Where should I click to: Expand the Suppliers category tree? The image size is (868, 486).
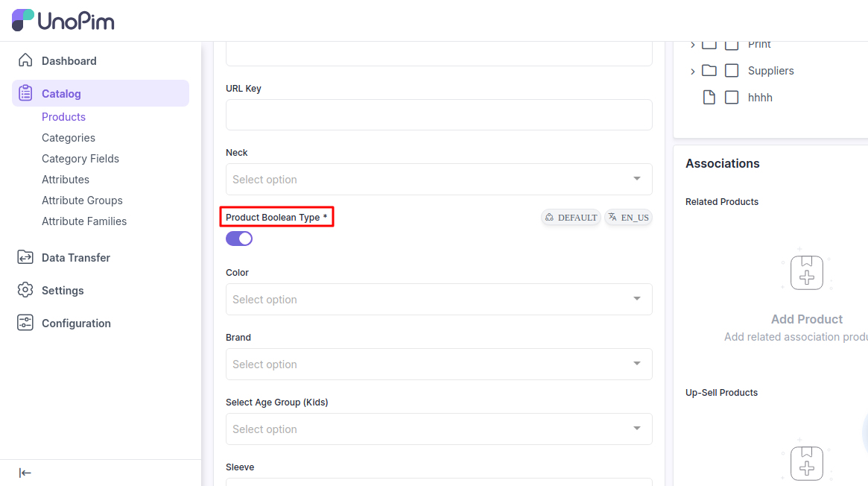coord(693,72)
